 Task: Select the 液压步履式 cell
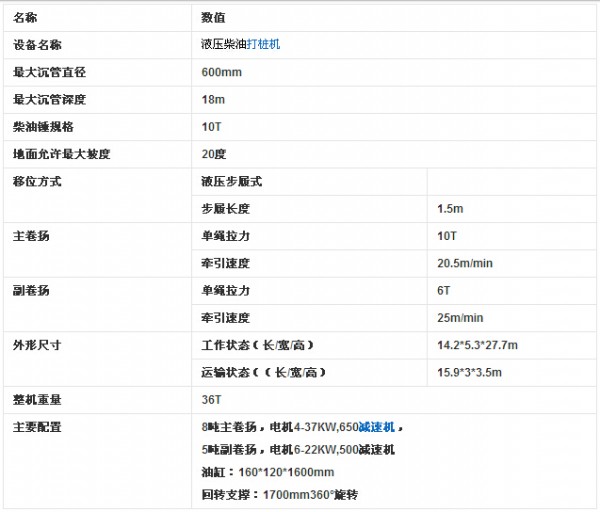(x=231, y=182)
